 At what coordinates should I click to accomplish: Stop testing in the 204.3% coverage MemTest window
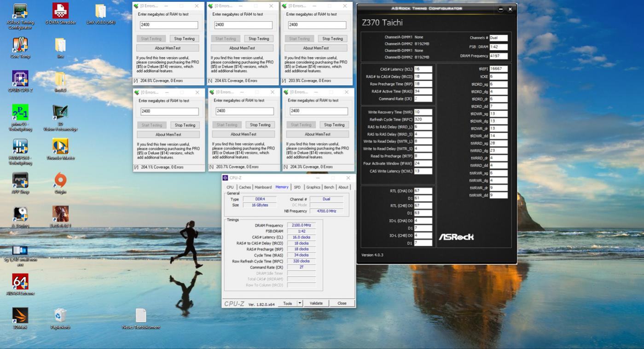334,125
